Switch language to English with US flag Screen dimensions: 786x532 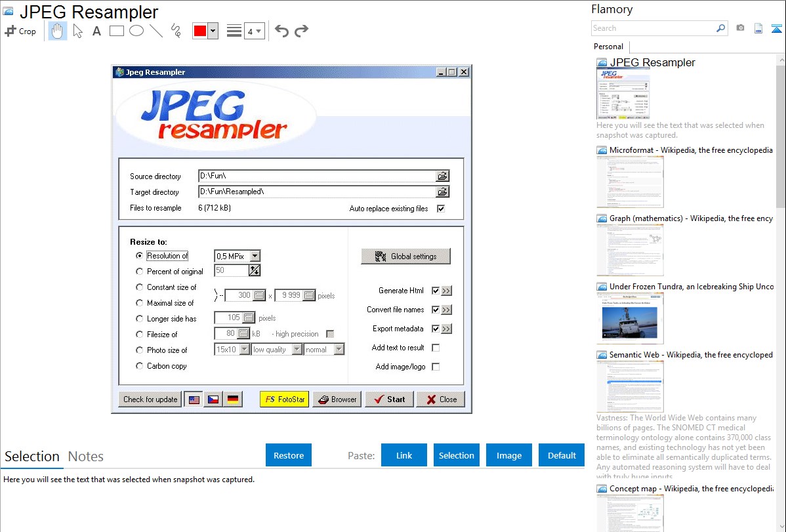click(x=194, y=399)
